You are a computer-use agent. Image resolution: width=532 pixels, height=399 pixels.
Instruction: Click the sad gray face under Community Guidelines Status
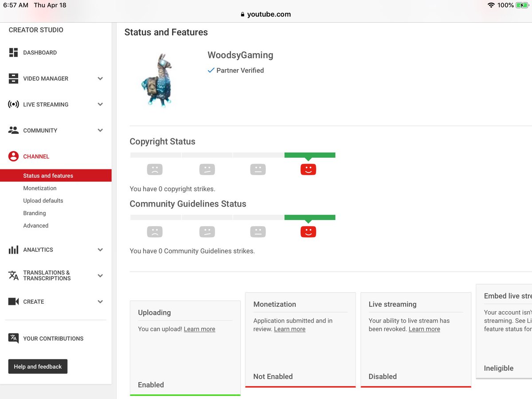coord(155,231)
